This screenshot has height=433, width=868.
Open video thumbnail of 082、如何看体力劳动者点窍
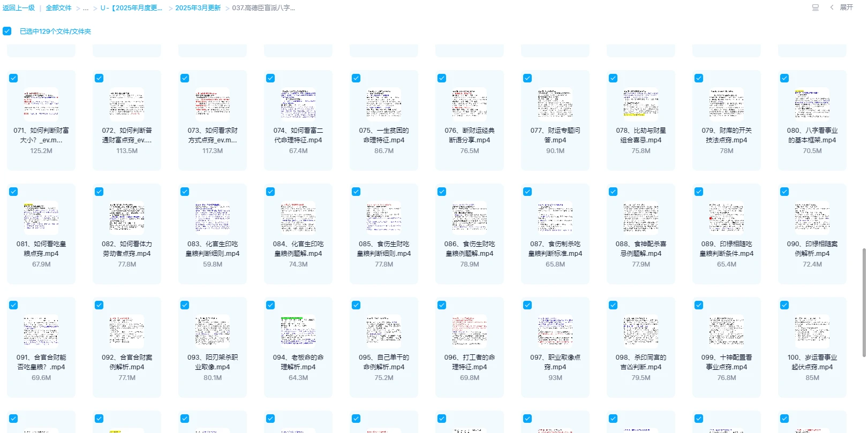(x=127, y=217)
